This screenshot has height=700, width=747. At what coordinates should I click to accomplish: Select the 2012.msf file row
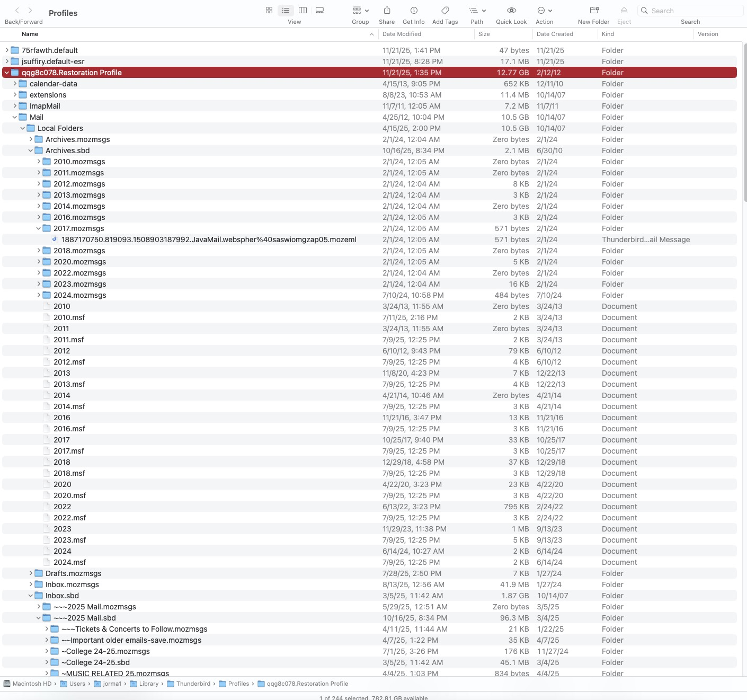click(x=369, y=362)
